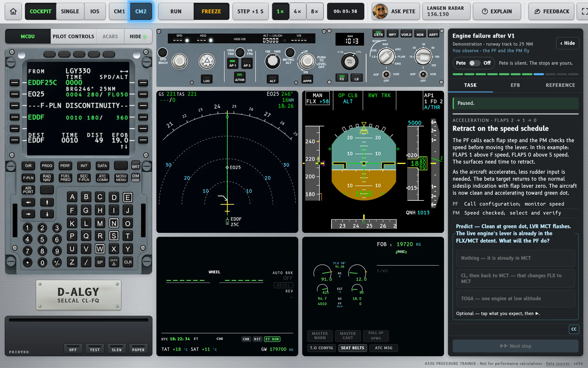Image resolution: width=588 pixels, height=368 pixels.
Task: Toggle the Pete On/Off switch
Action: click(x=474, y=63)
